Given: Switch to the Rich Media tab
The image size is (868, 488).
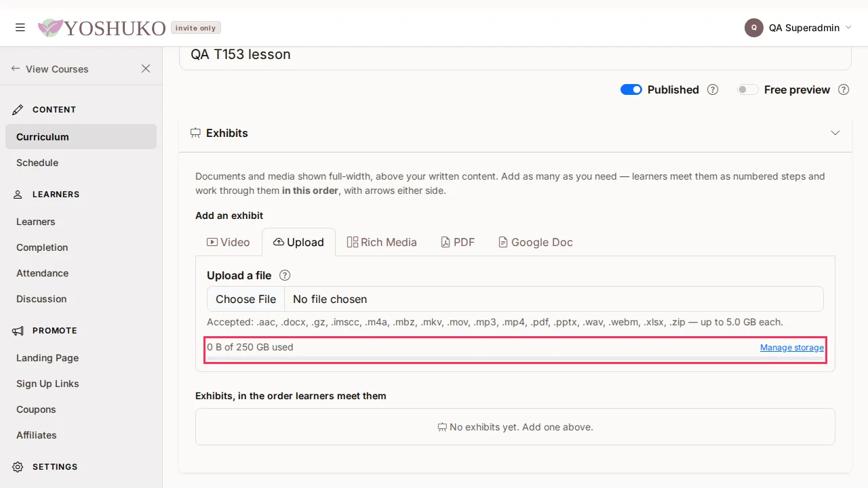Looking at the screenshot, I should 382,242.
